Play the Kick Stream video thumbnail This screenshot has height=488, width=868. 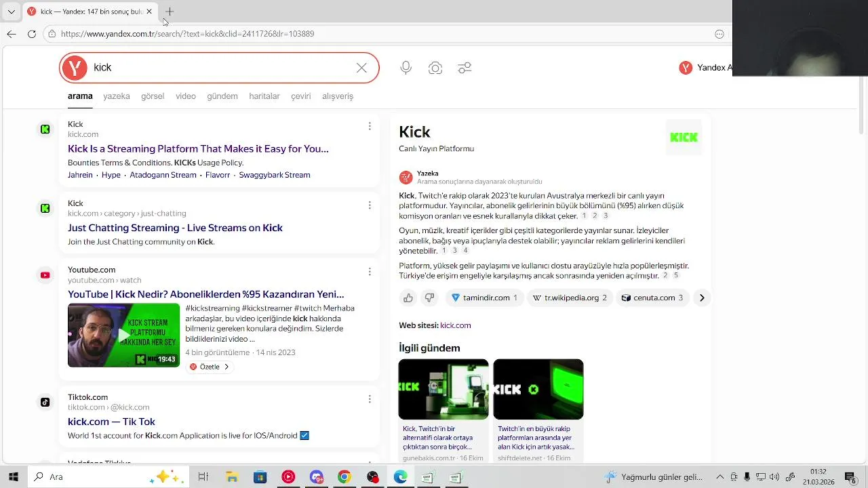[123, 335]
